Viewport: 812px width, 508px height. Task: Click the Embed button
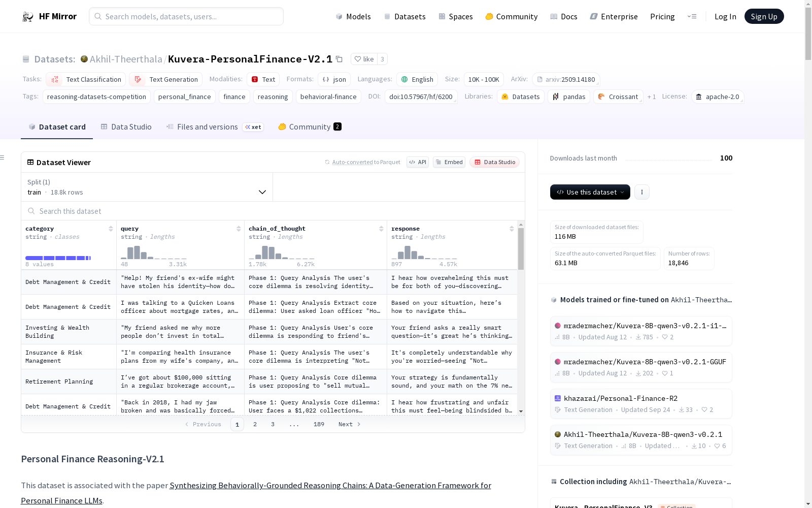click(449, 162)
